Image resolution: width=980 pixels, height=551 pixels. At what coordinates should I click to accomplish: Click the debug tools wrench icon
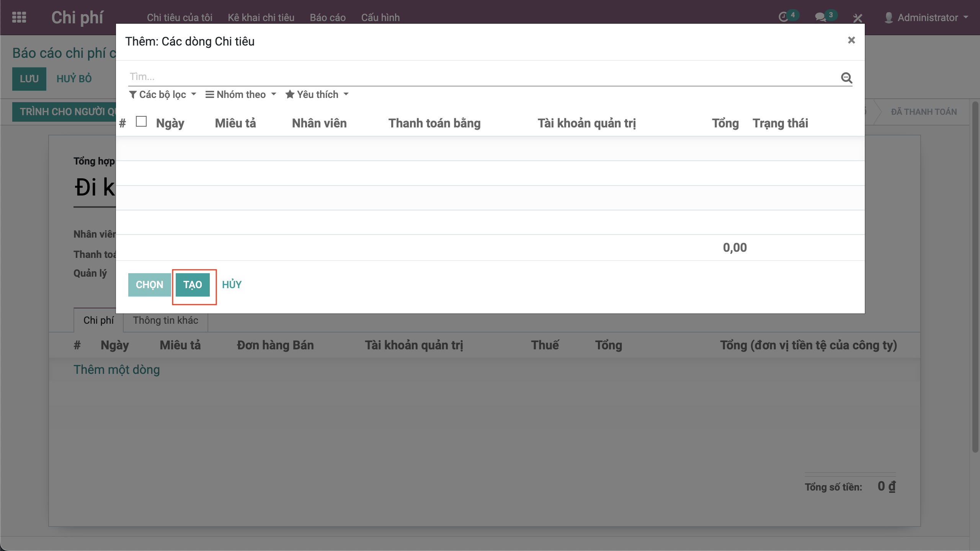click(857, 18)
